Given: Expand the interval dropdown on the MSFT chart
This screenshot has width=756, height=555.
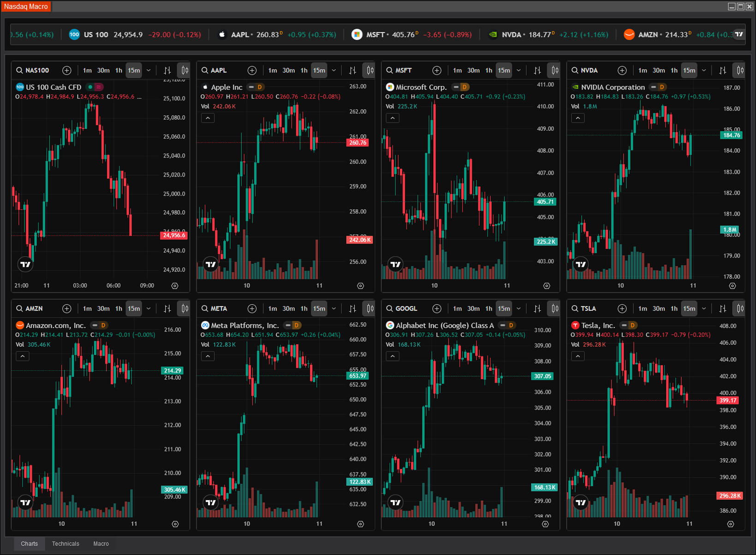Looking at the screenshot, I should (x=519, y=71).
